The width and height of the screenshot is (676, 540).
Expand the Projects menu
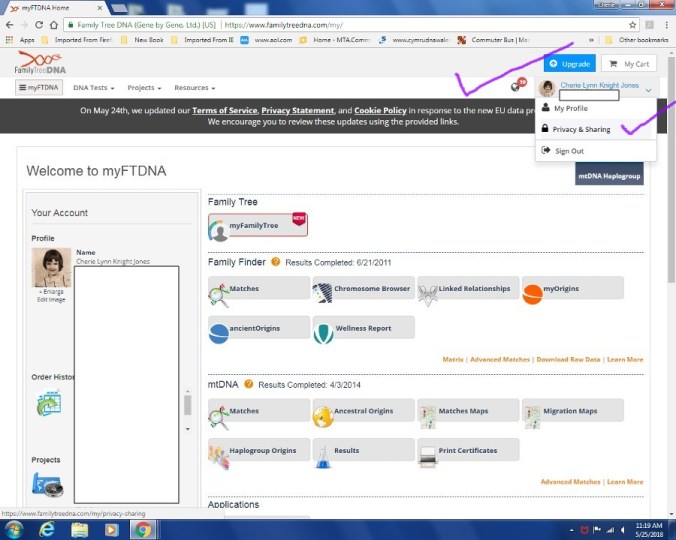tap(144, 87)
